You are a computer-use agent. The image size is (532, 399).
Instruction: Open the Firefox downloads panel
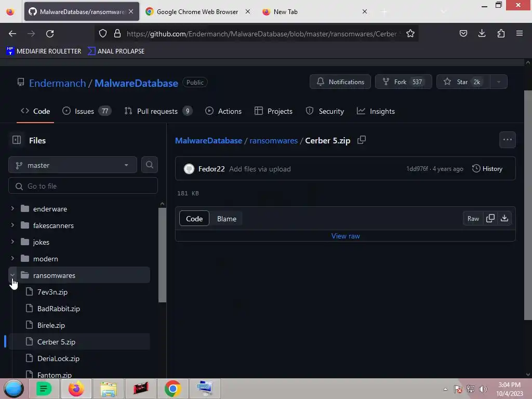[482, 34]
